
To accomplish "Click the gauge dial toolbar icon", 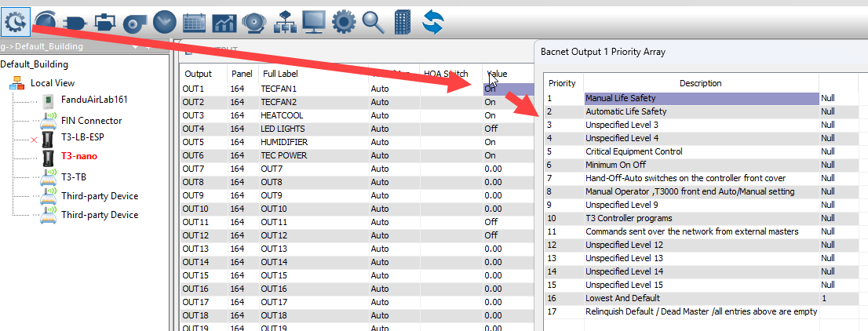I will 46,21.
